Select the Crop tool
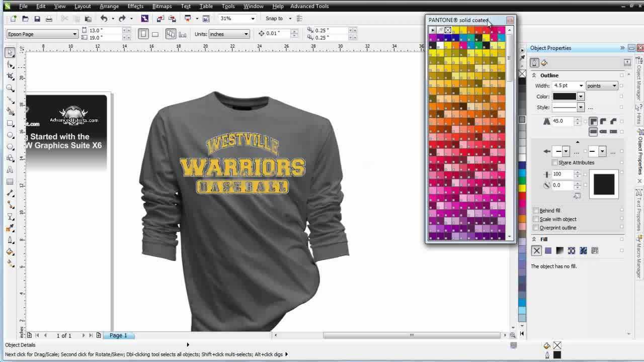Image resolution: width=644 pixels, height=362 pixels. pos(10,76)
